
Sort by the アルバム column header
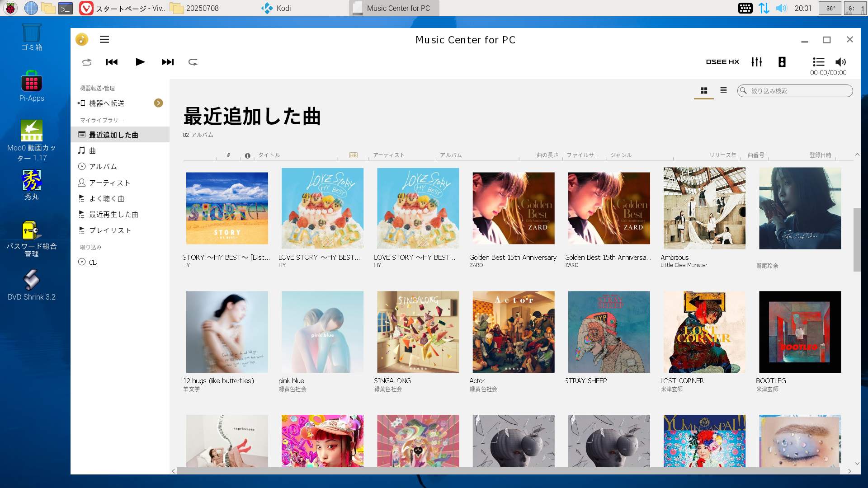pyautogui.click(x=451, y=155)
